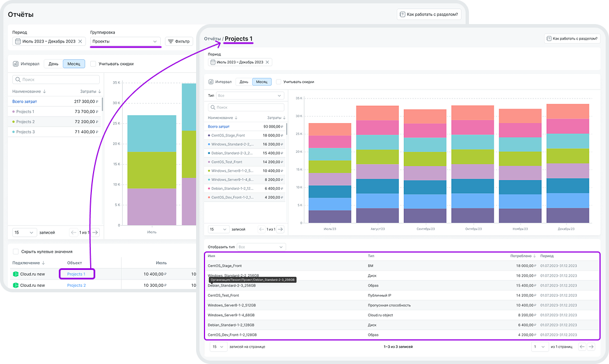Clear the period field in the Отчёты panel
Viewport: 609px width, 364px height.
pos(80,41)
